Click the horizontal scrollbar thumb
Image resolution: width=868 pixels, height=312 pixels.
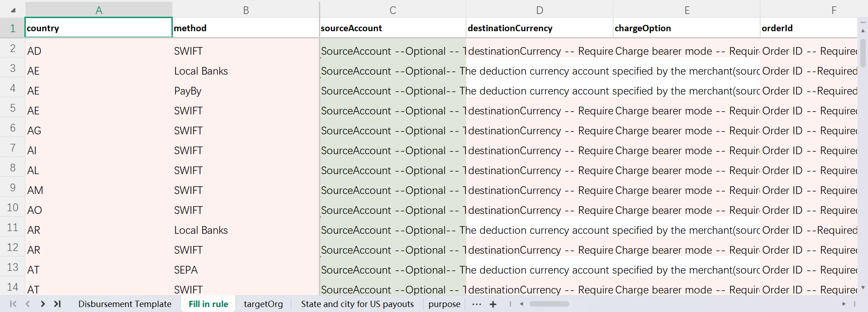point(549,304)
